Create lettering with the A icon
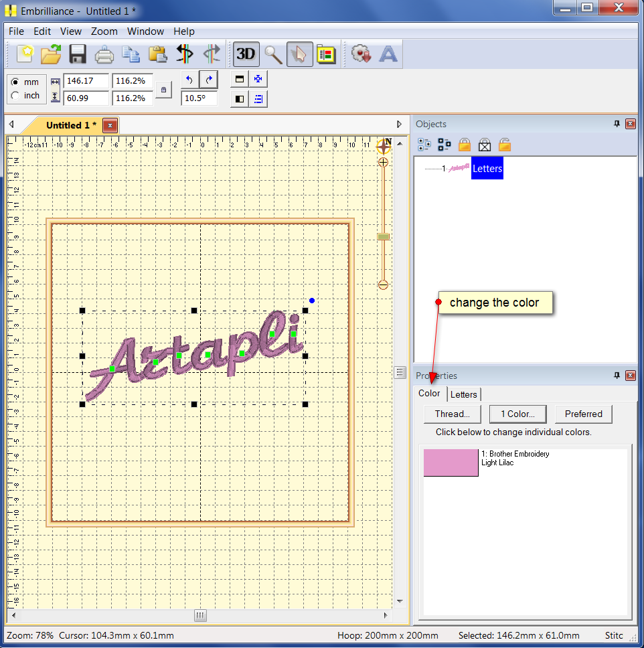 point(388,54)
